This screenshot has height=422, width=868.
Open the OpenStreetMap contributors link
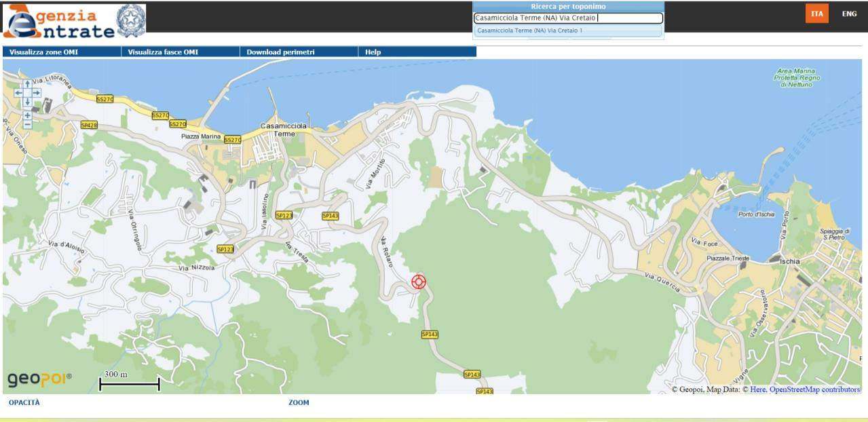click(814, 389)
